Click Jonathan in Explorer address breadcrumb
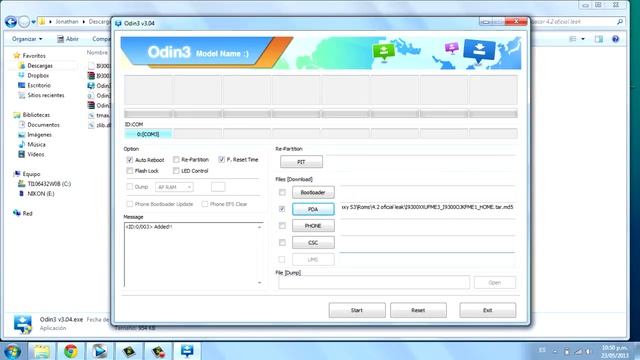This screenshot has width=640, height=360. [67, 22]
